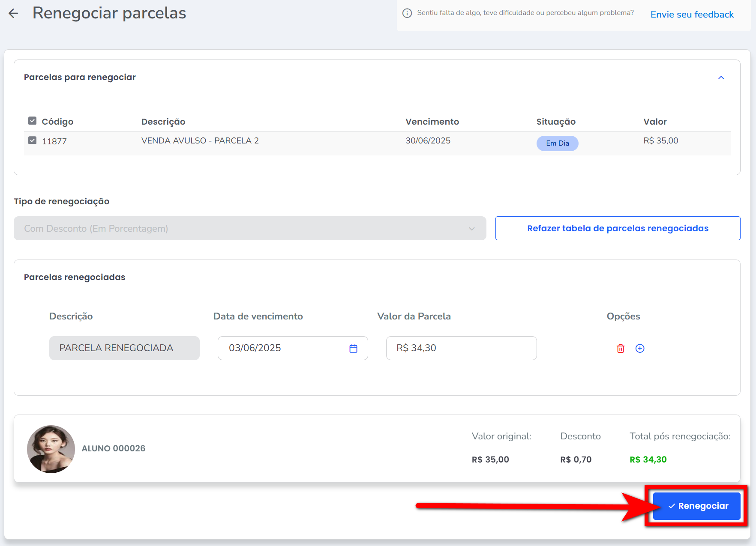This screenshot has width=756, height=546.
Task: Collapse the 'Parcelas para renegociar' section
Action: pyautogui.click(x=721, y=78)
